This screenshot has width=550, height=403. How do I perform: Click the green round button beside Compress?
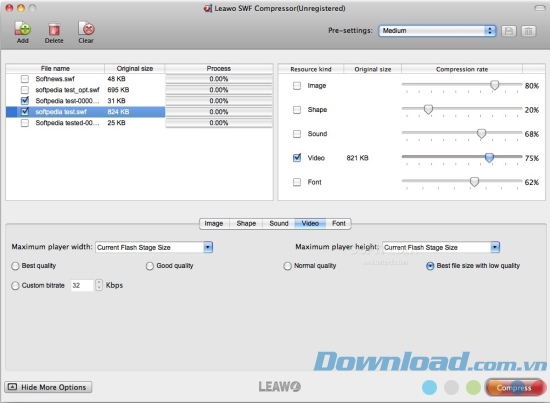click(x=473, y=387)
